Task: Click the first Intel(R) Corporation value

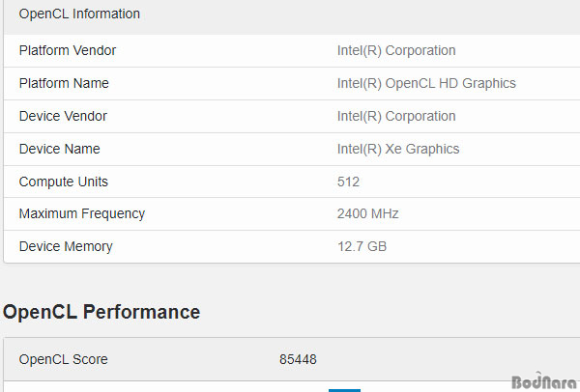Action: click(x=396, y=50)
